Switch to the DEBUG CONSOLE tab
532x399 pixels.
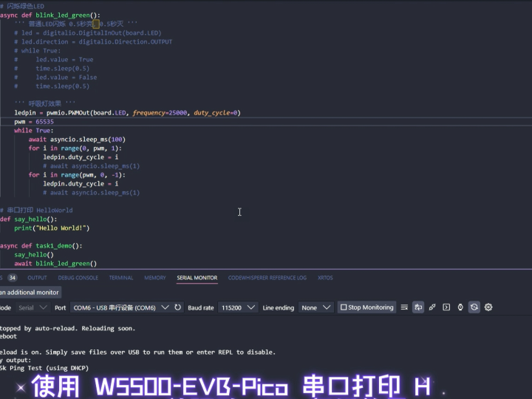78,278
